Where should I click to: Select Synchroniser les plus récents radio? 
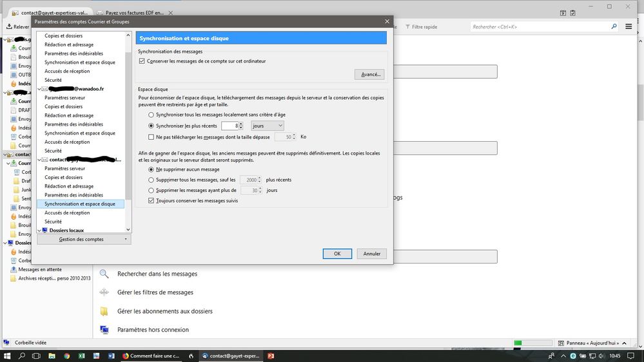tap(151, 126)
